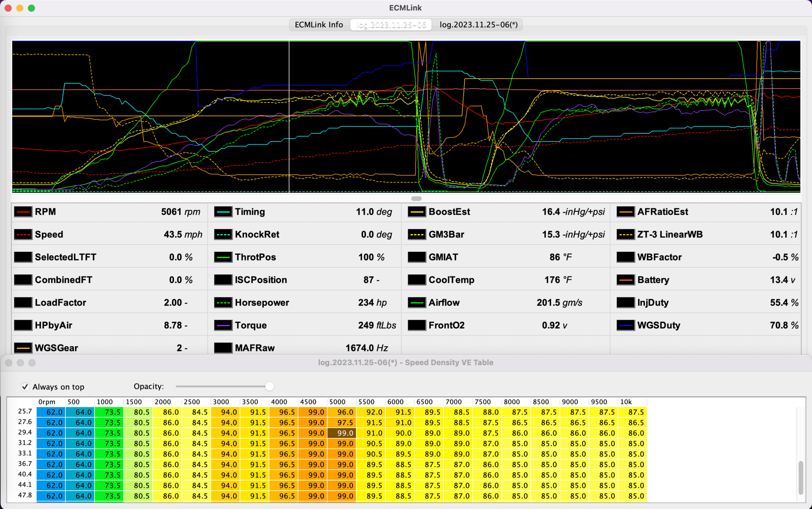Click the RPM value 5061 rpm
This screenshot has height=509, width=812.
point(181,212)
